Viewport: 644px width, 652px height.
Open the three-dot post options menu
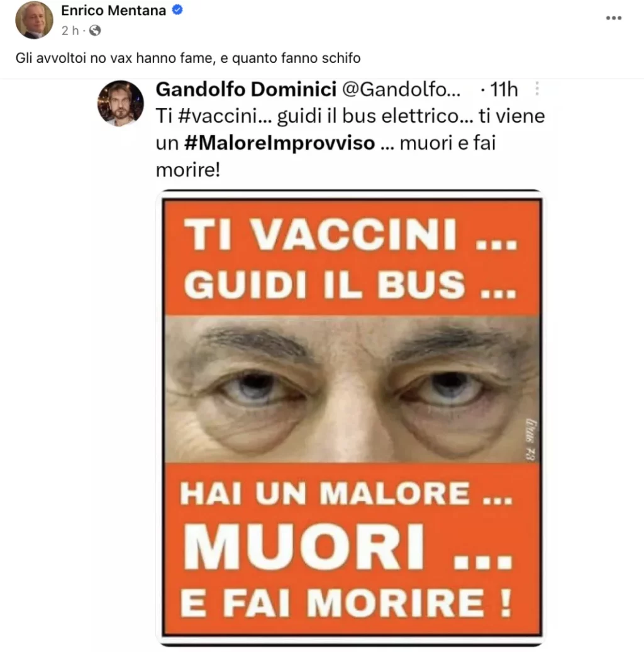pos(614,18)
